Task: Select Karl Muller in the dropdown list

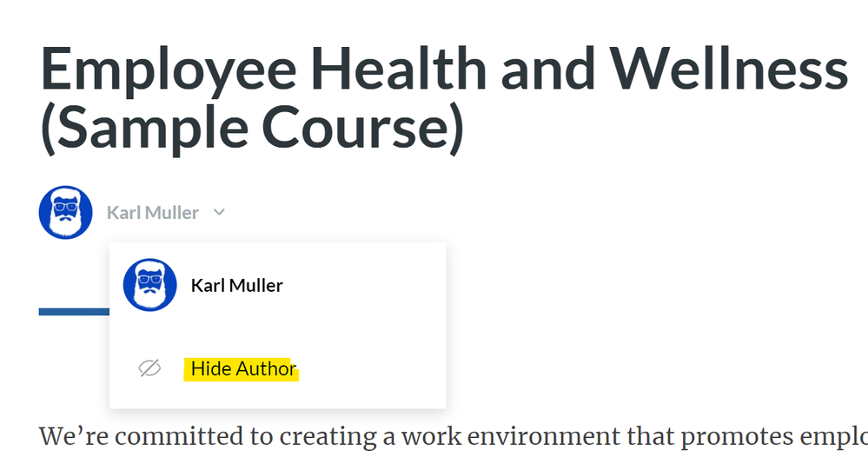Action: [236, 285]
